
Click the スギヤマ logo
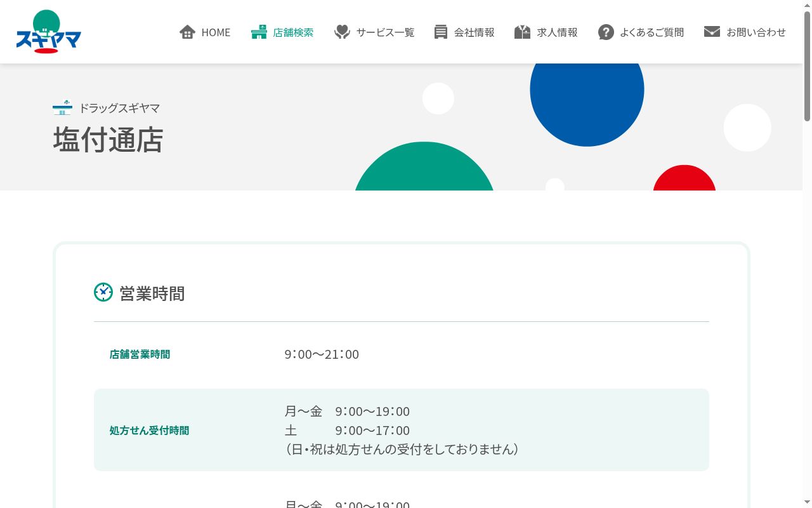tap(49, 32)
